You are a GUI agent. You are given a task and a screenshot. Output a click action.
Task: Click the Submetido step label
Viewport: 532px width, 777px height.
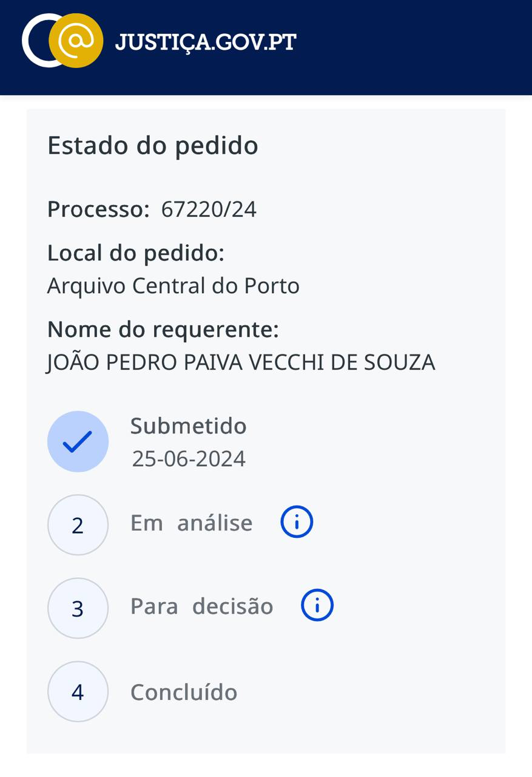tap(189, 426)
